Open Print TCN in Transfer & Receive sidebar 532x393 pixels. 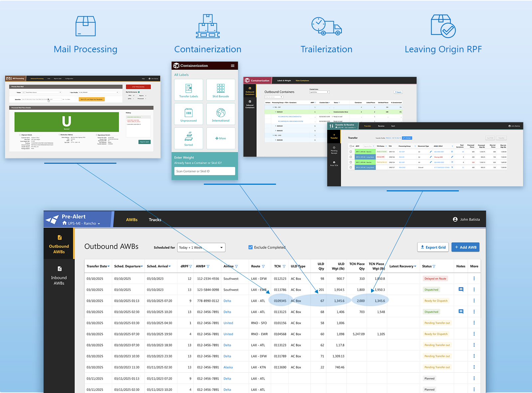334,164
